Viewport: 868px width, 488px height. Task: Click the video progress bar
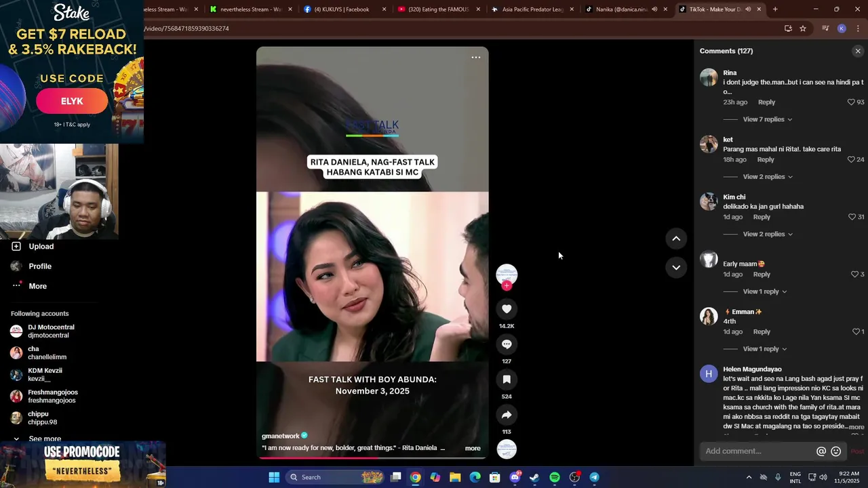(372, 458)
